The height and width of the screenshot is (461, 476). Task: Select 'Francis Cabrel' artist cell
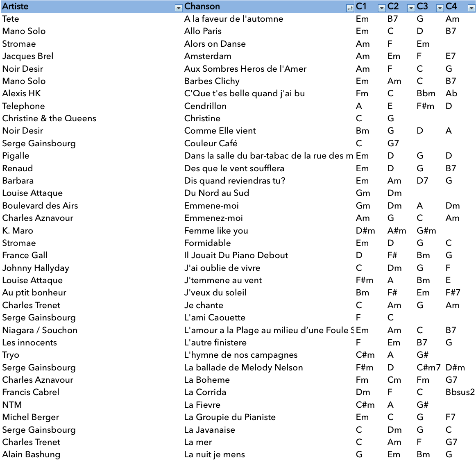pyautogui.click(x=31, y=393)
